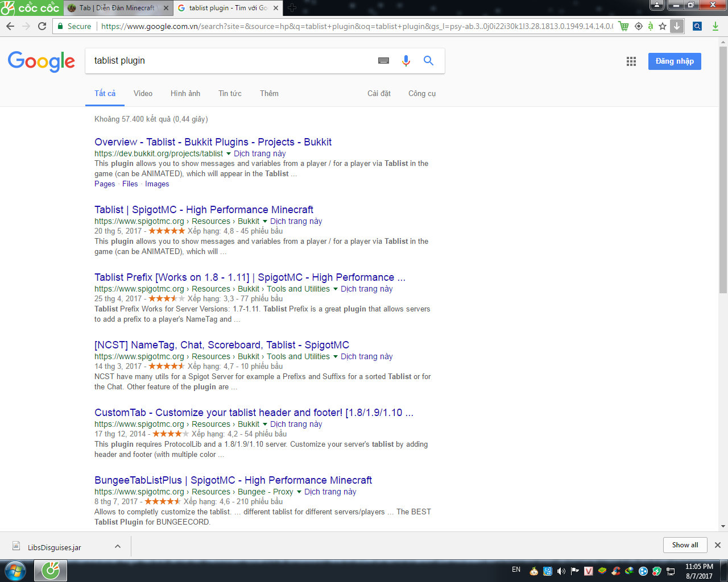Open the green shopping cart icon in address bar

[x=623, y=26]
